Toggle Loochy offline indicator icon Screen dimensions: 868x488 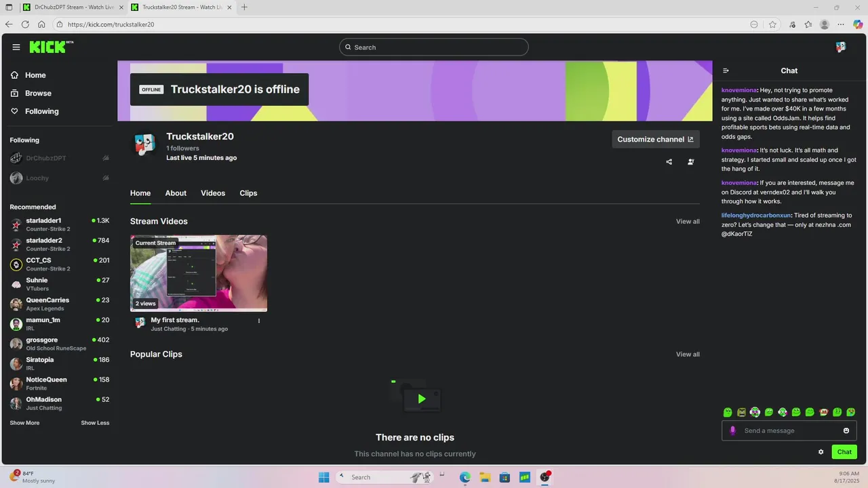click(106, 178)
